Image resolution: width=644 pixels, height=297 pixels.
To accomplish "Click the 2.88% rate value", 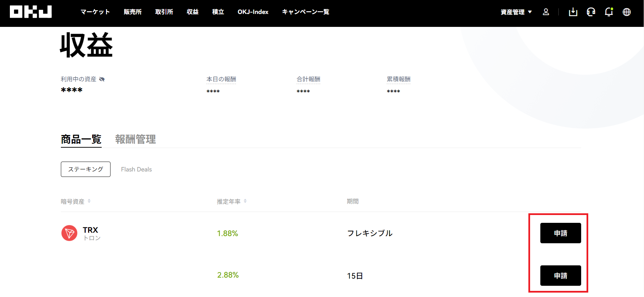I will point(228,275).
